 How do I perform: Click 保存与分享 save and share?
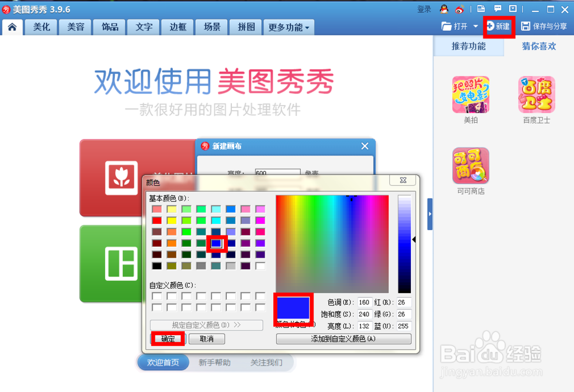(x=544, y=26)
